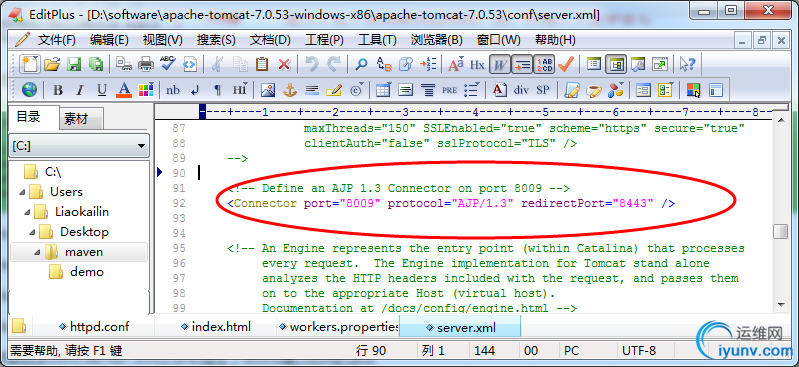Open the table dropdown icon

pyautogui.click(x=383, y=90)
